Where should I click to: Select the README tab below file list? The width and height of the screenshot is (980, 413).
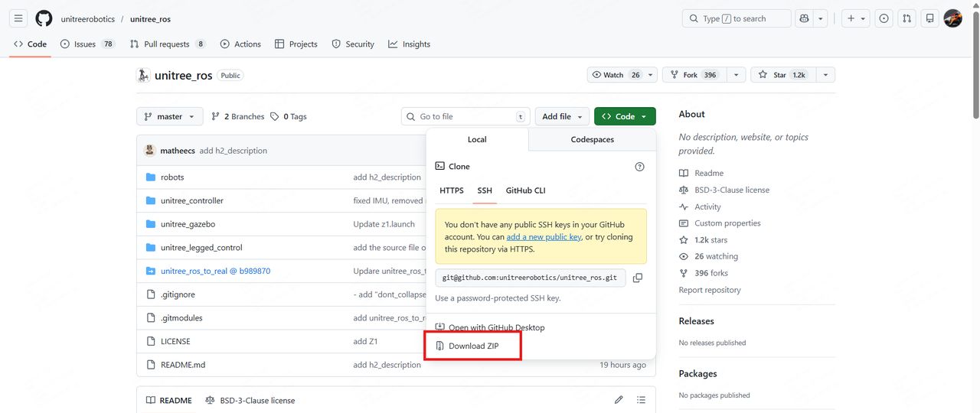point(169,400)
